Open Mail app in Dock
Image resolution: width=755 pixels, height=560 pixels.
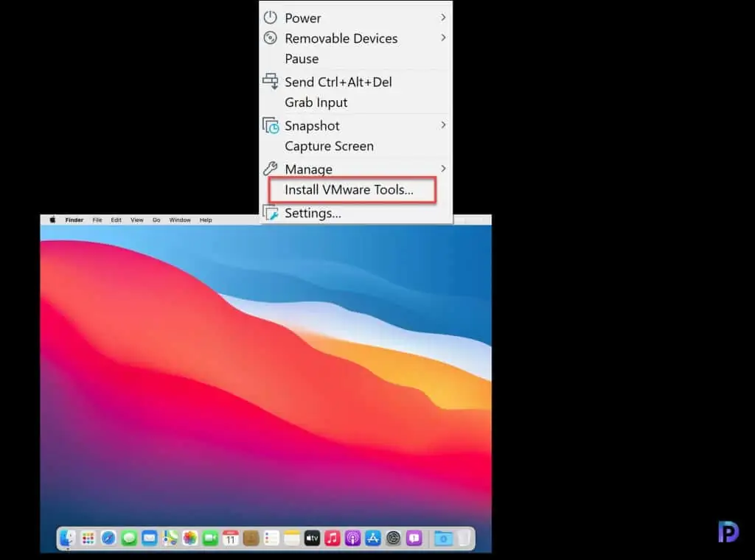(x=149, y=539)
